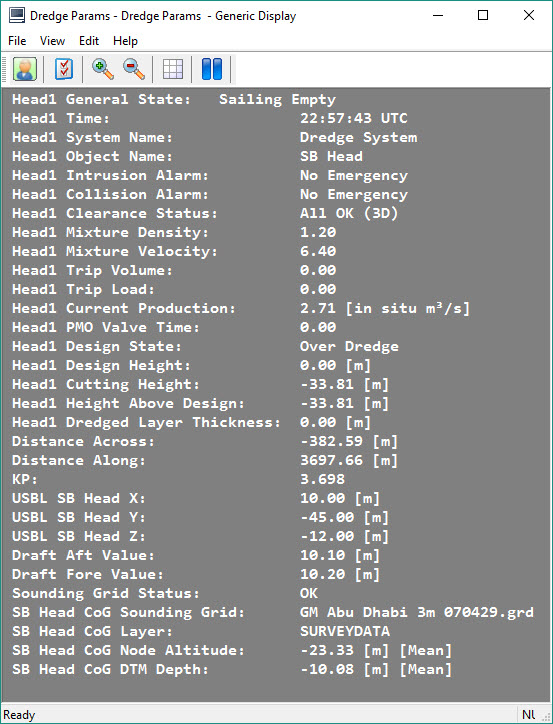Zoom out with the red magnifier icon
Image resolution: width=553 pixels, height=724 pixels.
point(134,69)
